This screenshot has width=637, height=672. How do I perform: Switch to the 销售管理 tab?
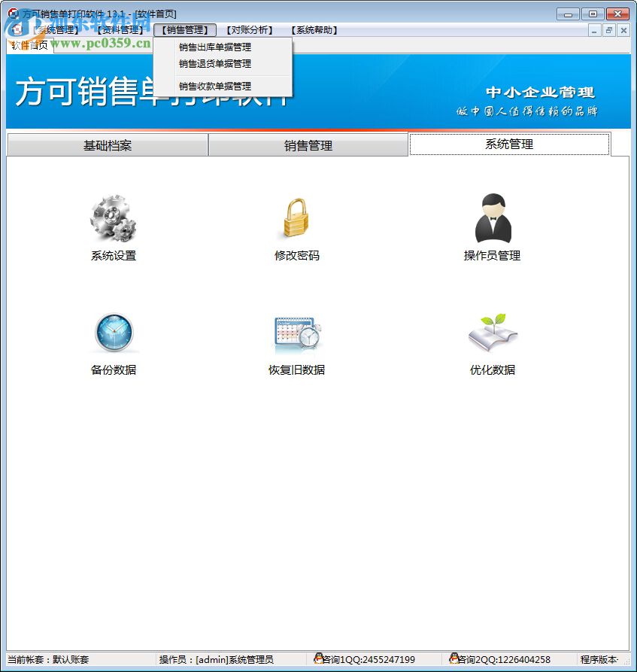[308, 145]
